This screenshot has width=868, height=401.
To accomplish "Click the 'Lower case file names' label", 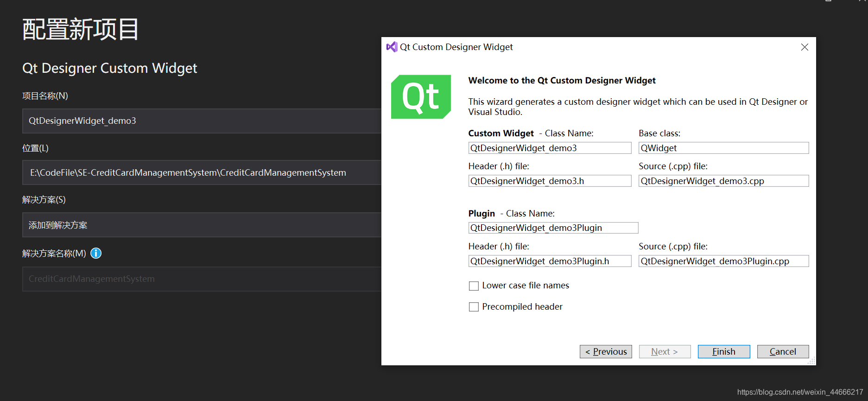I will click(x=526, y=286).
